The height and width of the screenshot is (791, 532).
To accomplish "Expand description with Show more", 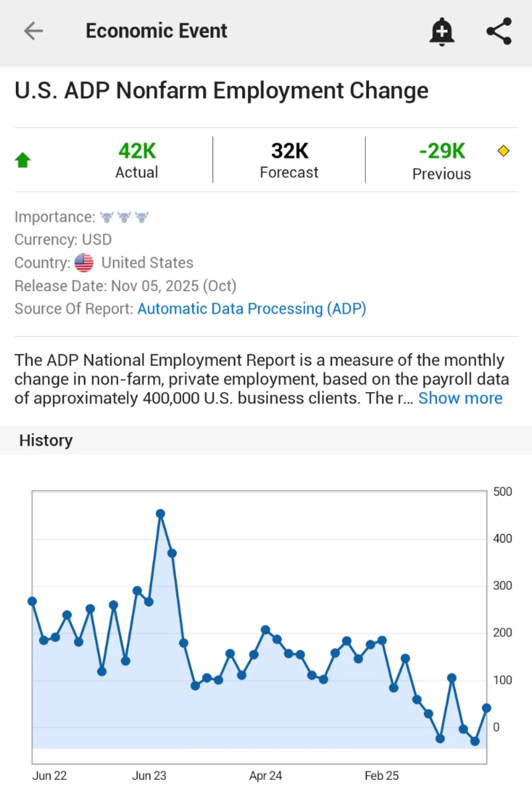I will (x=460, y=398).
